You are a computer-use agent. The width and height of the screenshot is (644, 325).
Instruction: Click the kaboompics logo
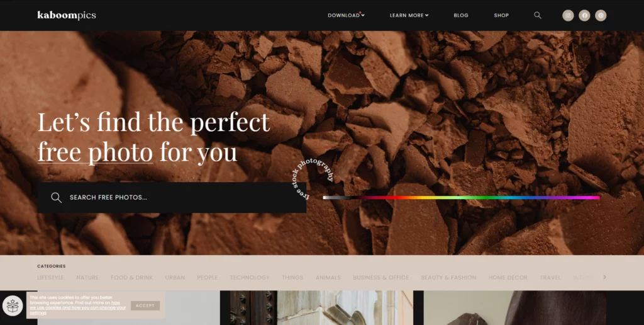click(67, 15)
